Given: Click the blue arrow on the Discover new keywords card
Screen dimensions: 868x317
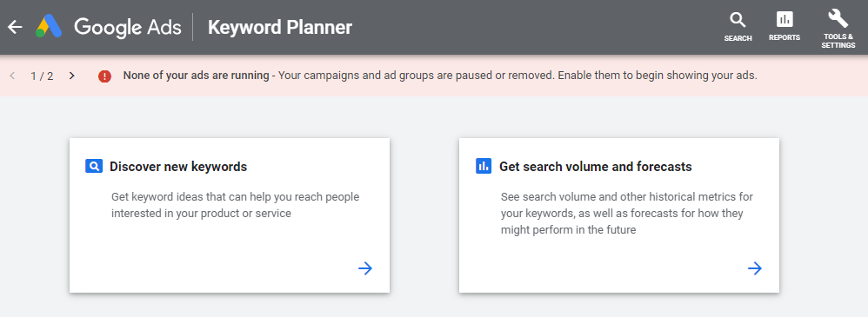Looking at the screenshot, I should (364, 269).
